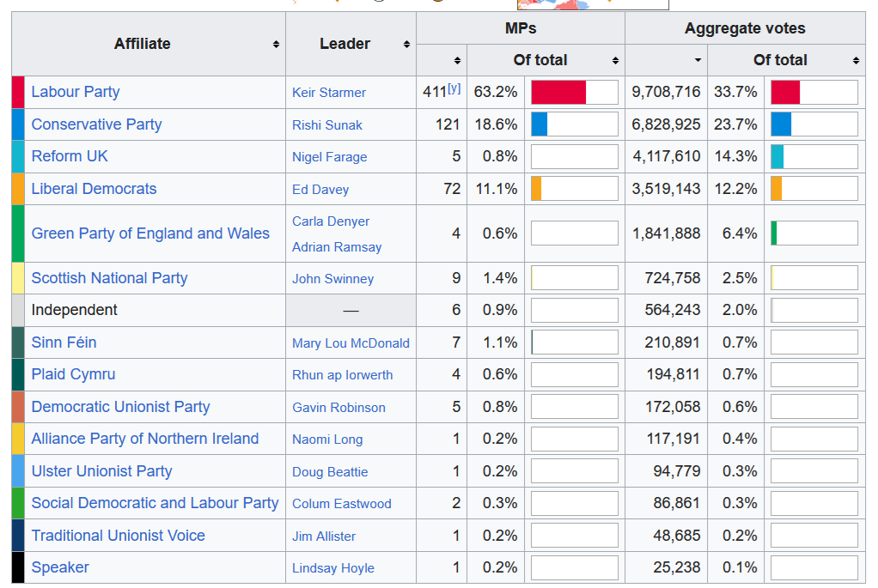Open footnote [y] beside Labour's 411 MPs
Screen dimensions: 878x588
(x=454, y=88)
